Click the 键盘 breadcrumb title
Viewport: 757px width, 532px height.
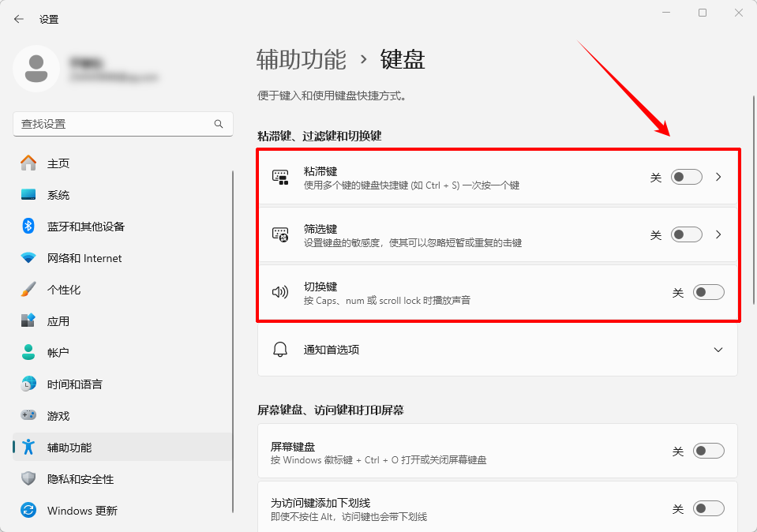[x=402, y=59]
